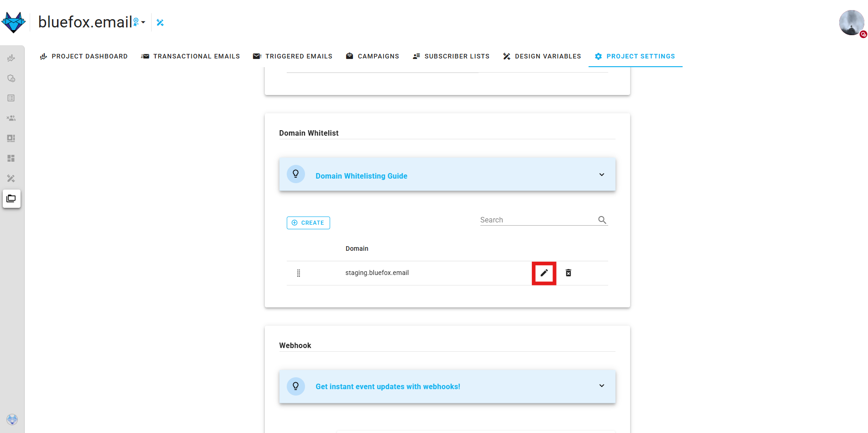Click the Create domain button
This screenshot has height=433, width=868.
pyautogui.click(x=308, y=223)
